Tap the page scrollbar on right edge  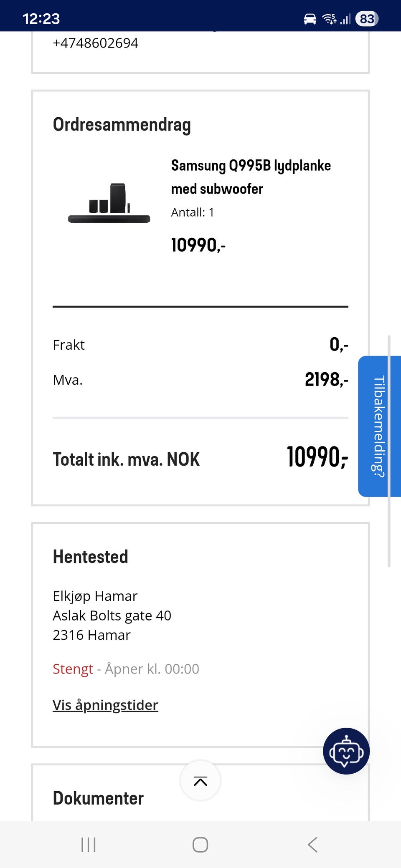point(389,451)
